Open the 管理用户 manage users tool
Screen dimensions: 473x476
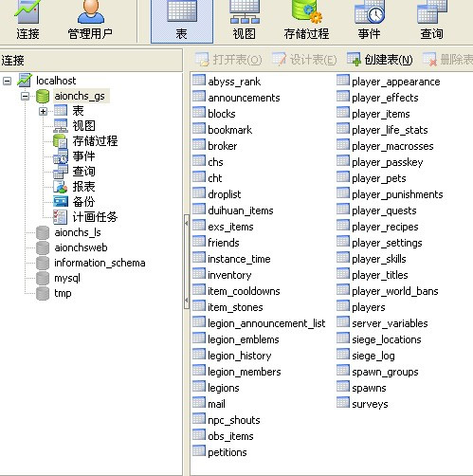(90, 21)
